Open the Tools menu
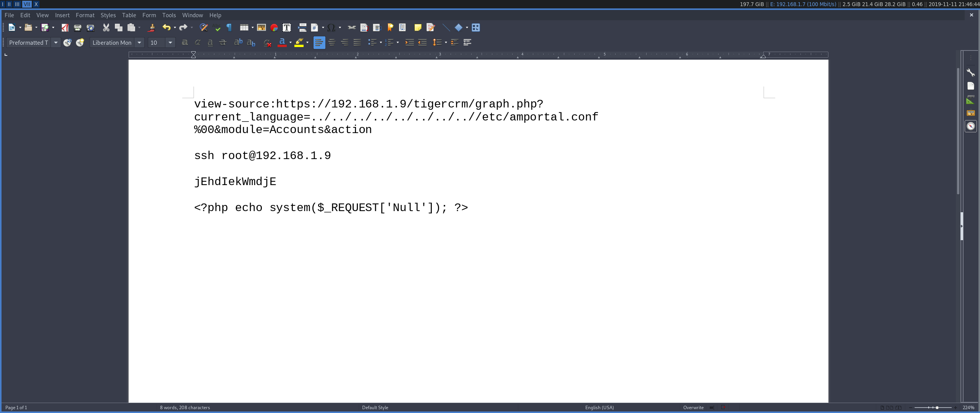The height and width of the screenshot is (413, 980). pos(169,15)
